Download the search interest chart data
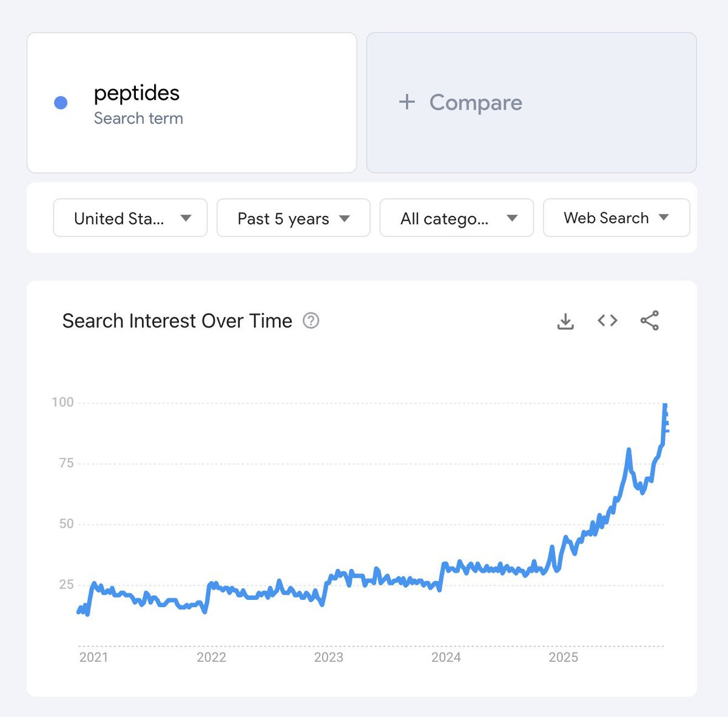This screenshot has height=717, width=728. [x=565, y=321]
